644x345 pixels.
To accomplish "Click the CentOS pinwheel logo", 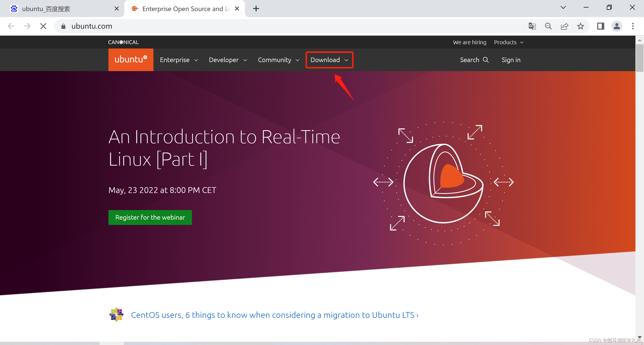I will point(116,315).
